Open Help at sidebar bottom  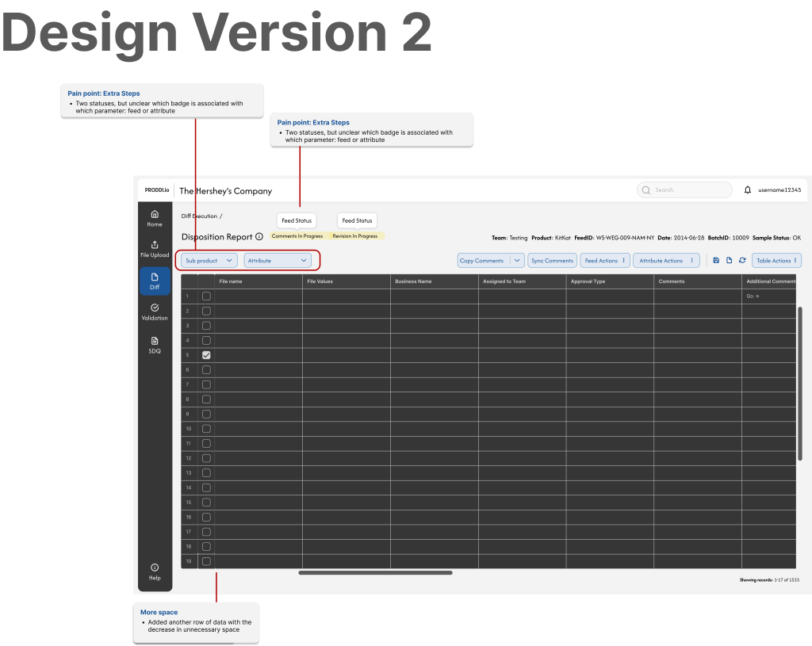[154, 571]
